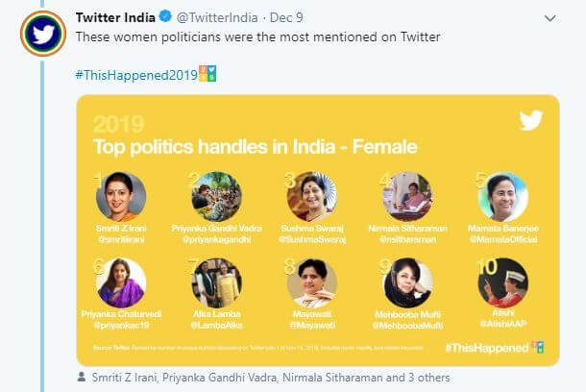Click Smriti Z Irani's profile photo
586x392 pixels.
click(121, 197)
